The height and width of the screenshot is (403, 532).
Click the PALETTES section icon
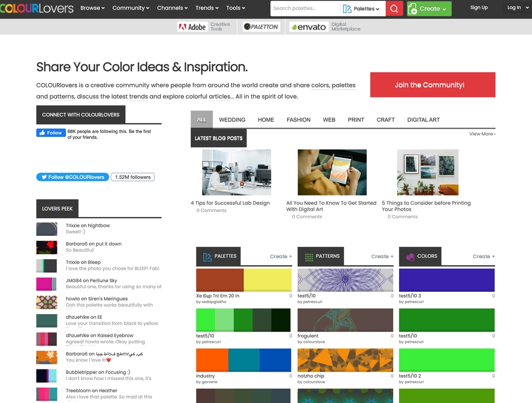tap(207, 256)
